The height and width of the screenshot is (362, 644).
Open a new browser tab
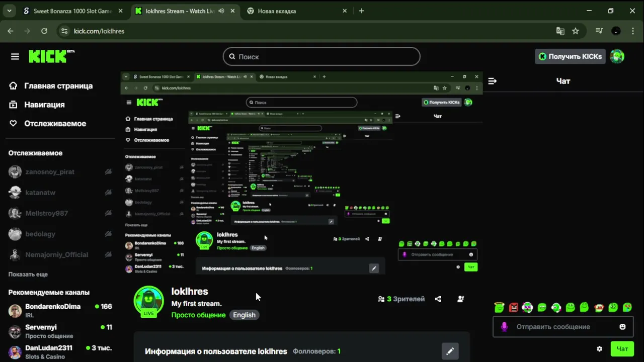[x=361, y=11]
